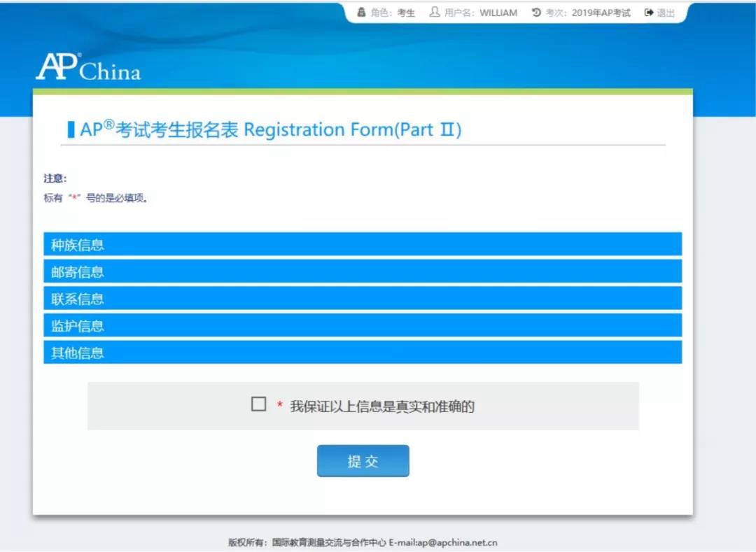Image resolution: width=756 pixels, height=552 pixels.
Task: Click the exam session history icon beside 考次
Action: pyautogui.click(x=536, y=13)
